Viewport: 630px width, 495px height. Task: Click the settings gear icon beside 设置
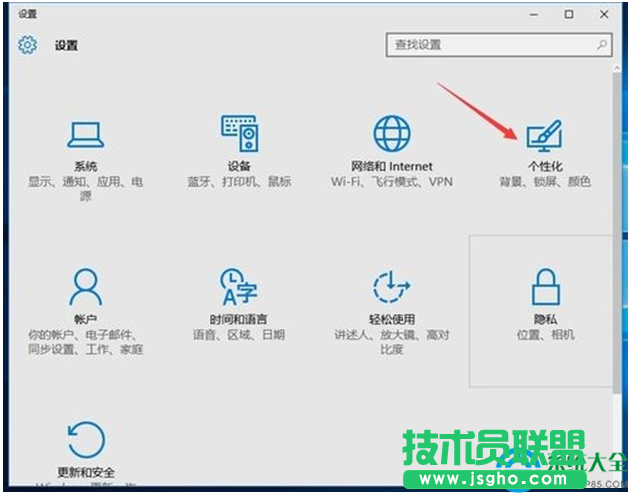coord(27,45)
